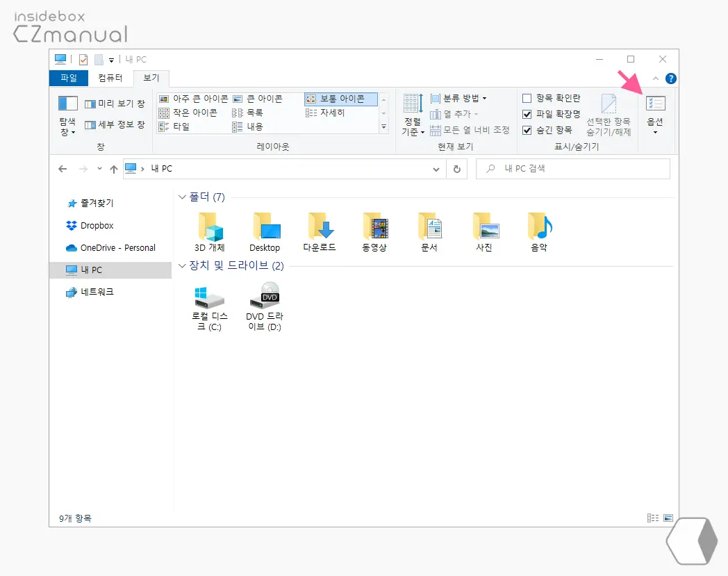Viewport: 728px width, 576px height.
Task: Click the refresh button
Action: tap(457, 169)
